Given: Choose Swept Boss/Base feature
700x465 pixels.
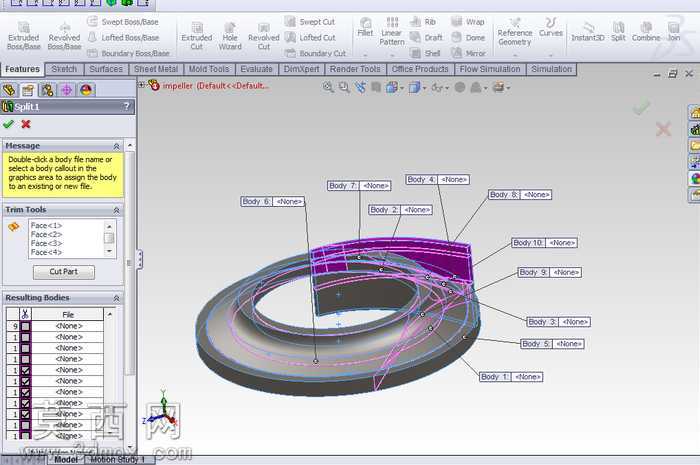Looking at the screenshot, I should click(123, 21).
